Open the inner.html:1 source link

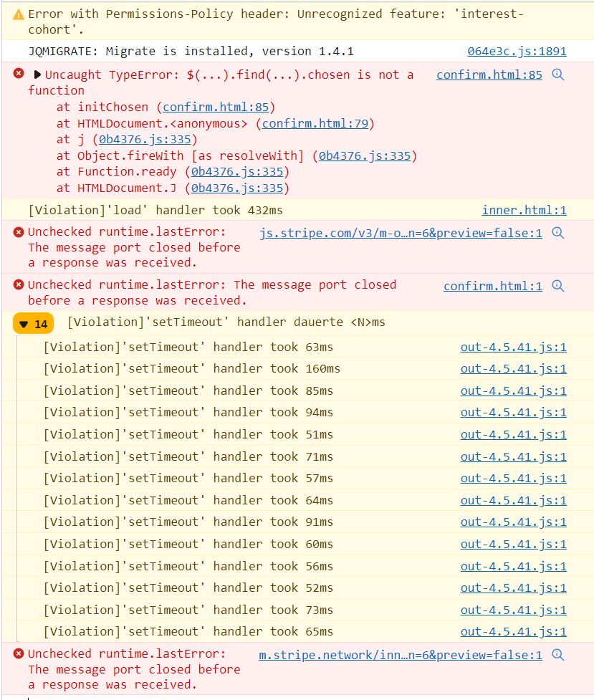524,210
